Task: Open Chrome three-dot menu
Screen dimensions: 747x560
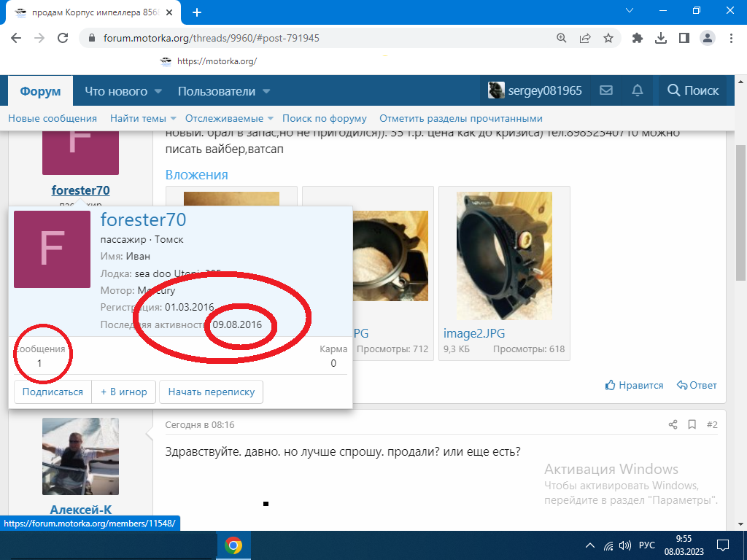Action: tap(731, 38)
